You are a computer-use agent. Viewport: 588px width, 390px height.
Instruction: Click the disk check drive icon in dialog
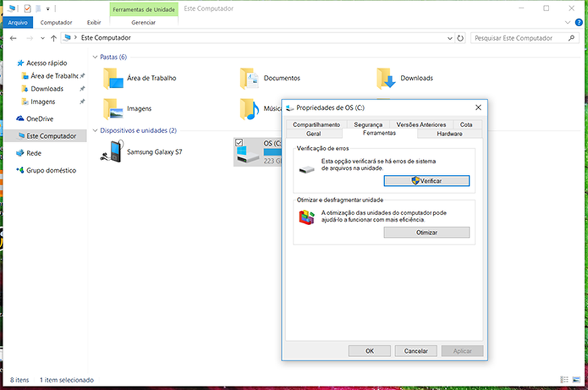tap(307, 170)
